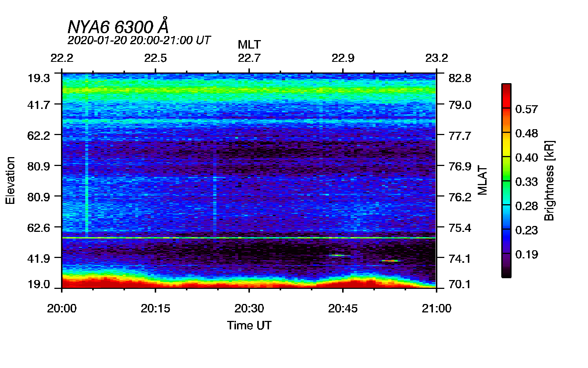This screenshot has width=588, height=368.
Task: Pick the MLT tick value 22.7
Action: click(x=249, y=58)
